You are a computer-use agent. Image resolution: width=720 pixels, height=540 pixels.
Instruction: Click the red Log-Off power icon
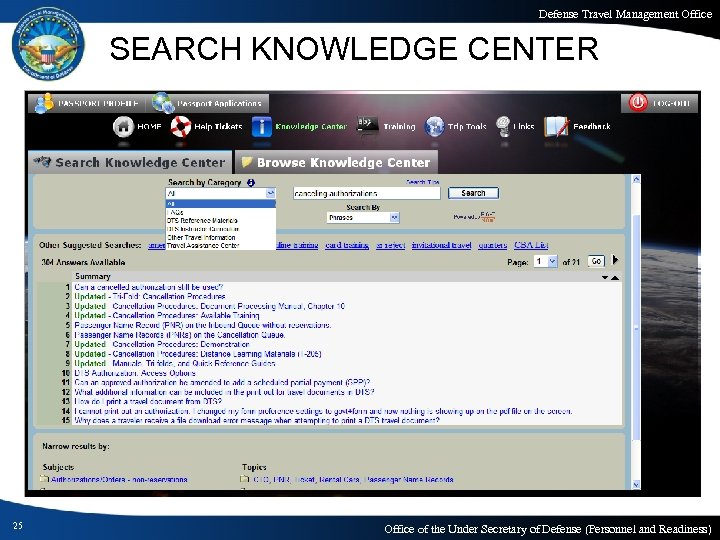638,102
